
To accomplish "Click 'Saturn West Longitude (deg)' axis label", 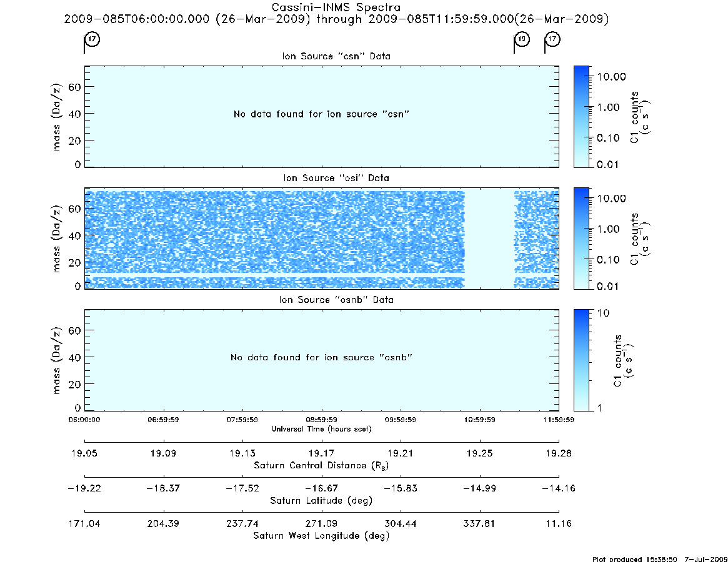I will (x=321, y=536).
